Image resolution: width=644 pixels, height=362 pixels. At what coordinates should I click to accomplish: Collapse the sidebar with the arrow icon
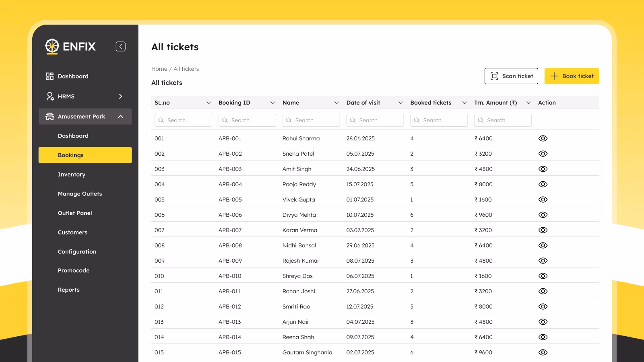pyautogui.click(x=121, y=46)
